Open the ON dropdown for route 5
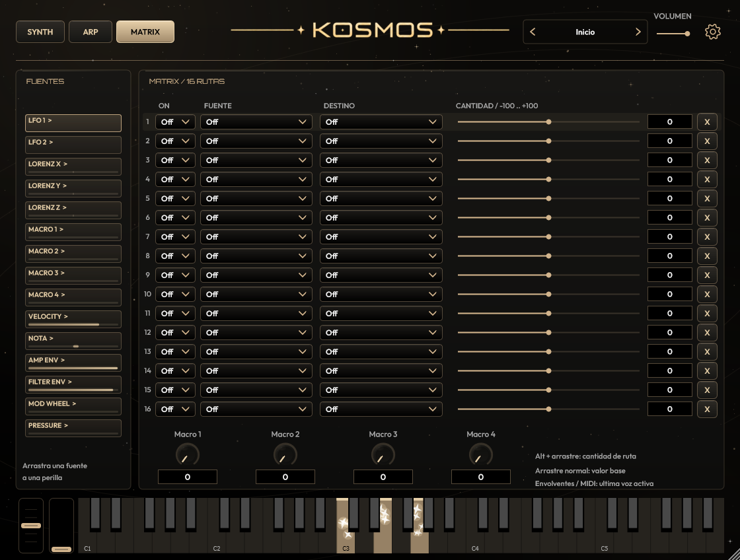The width and height of the screenshot is (740, 560). 175,199
